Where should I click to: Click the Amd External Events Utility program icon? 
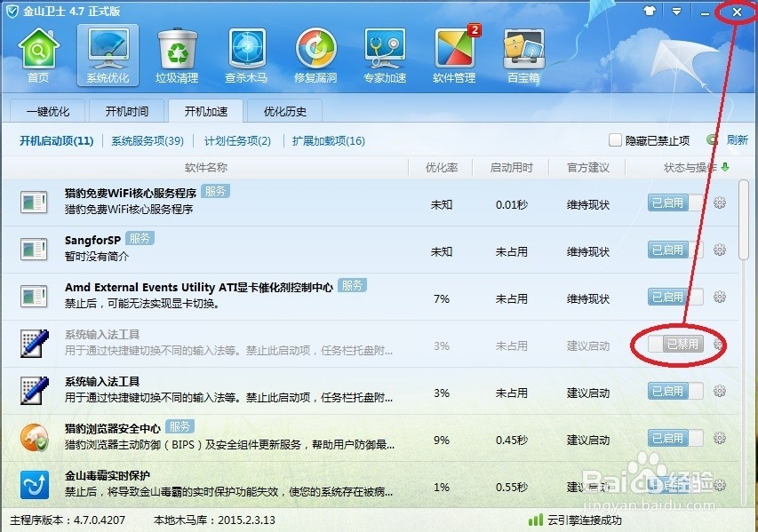[x=34, y=297]
